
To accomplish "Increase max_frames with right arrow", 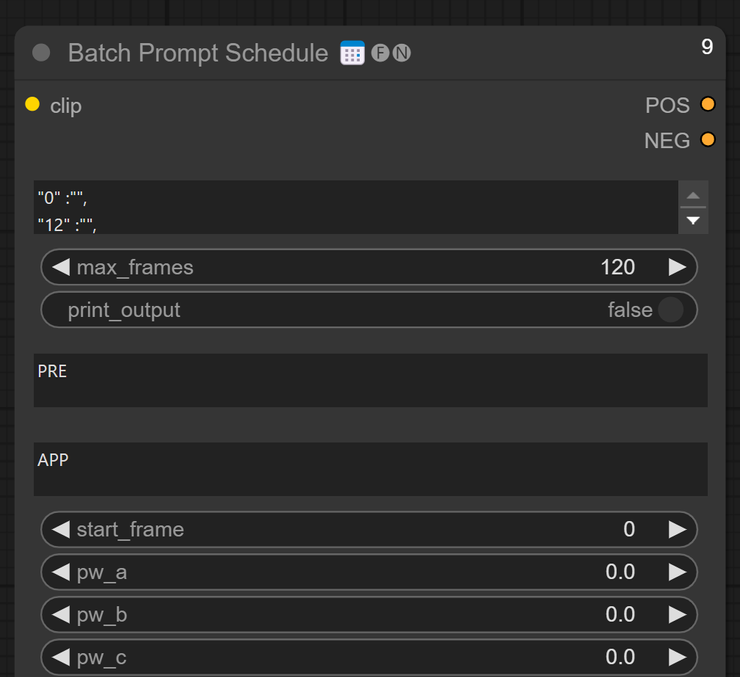I will pyautogui.click(x=677, y=267).
